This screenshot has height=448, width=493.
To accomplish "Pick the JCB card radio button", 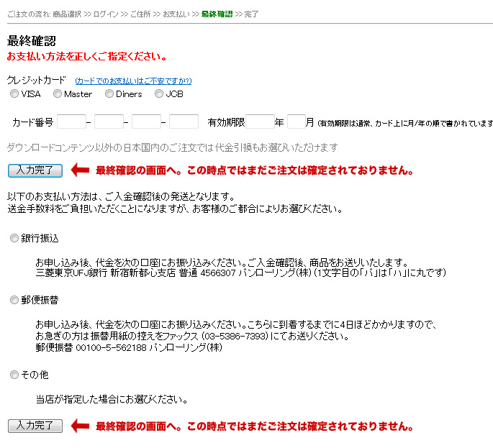I will (x=159, y=93).
